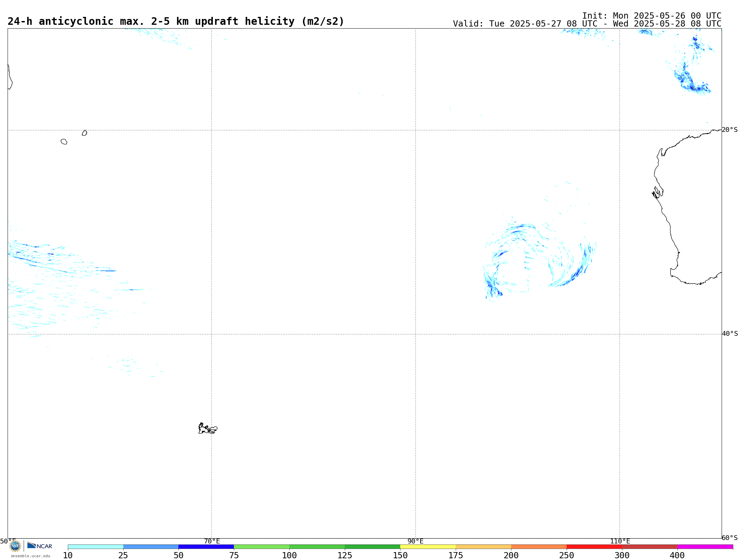Click the light orange 175-200 colorbar segment
Screen dimensions: 744x560
click(x=484, y=547)
